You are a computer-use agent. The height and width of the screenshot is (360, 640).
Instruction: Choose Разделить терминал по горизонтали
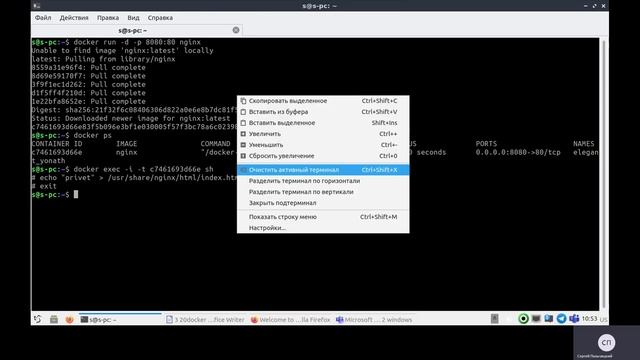[x=323, y=181]
